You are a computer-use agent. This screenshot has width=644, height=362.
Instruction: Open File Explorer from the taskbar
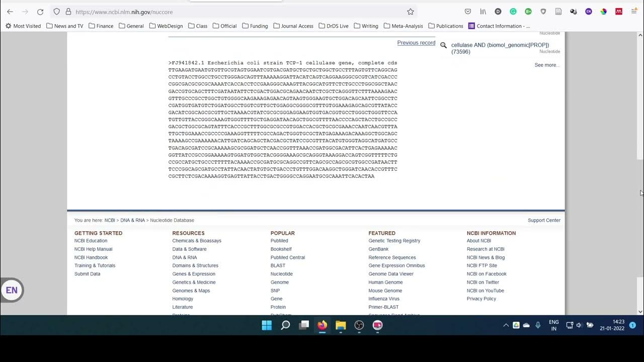[341, 325]
